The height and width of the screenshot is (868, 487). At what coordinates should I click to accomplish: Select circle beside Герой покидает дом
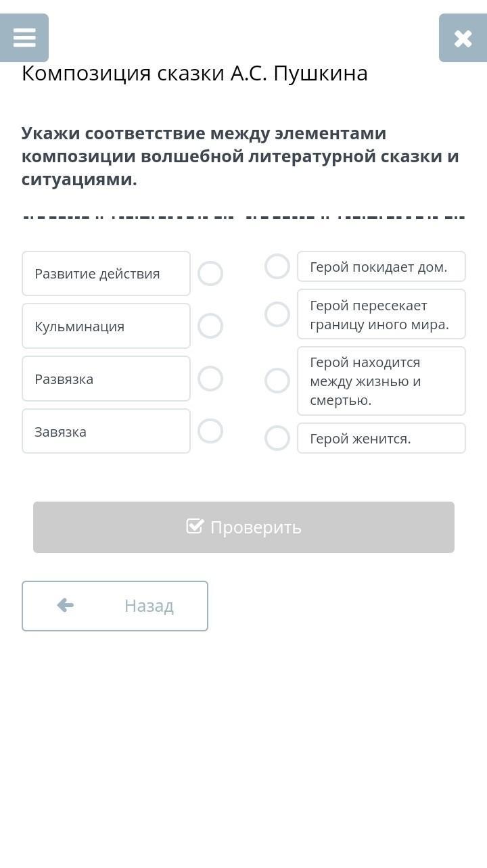pos(277,266)
